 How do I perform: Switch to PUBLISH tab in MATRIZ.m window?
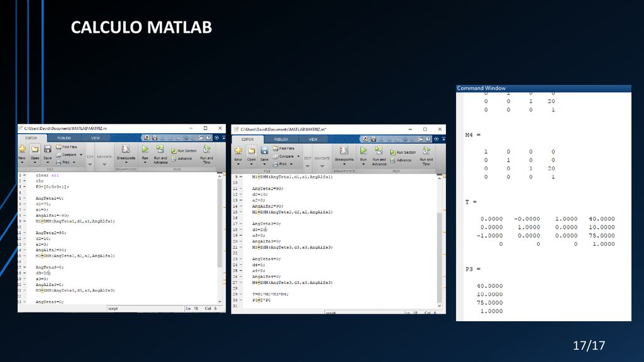(64, 138)
